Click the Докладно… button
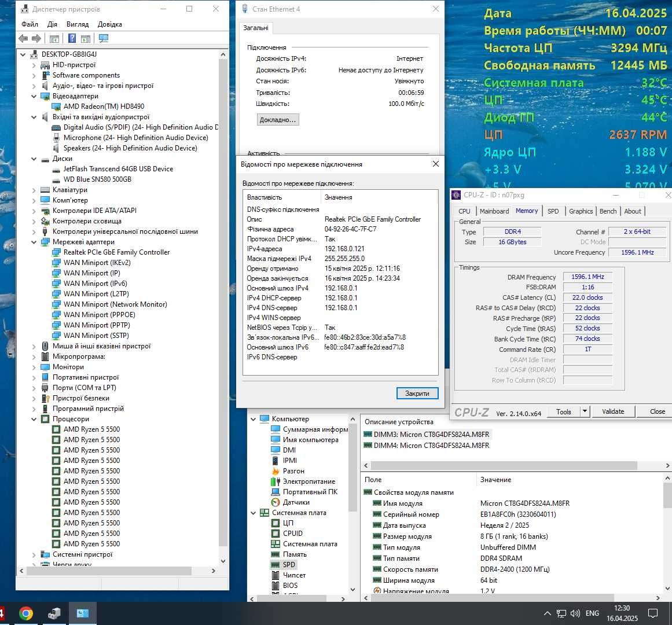The width and height of the screenshot is (672, 625). click(x=278, y=120)
